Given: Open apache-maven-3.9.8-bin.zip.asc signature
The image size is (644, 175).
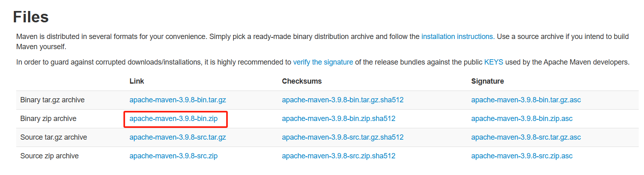Looking at the screenshot, I should [x=522, y=119].
